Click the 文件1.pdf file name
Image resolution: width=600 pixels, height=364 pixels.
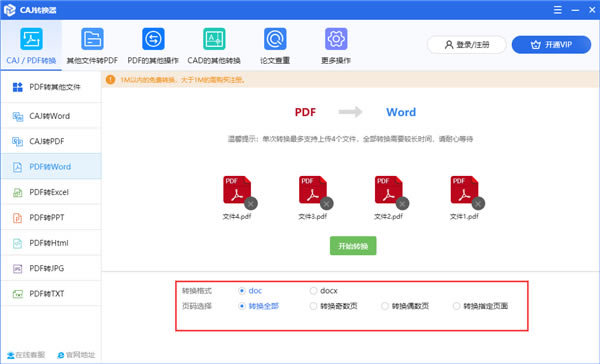coord(464,217)
